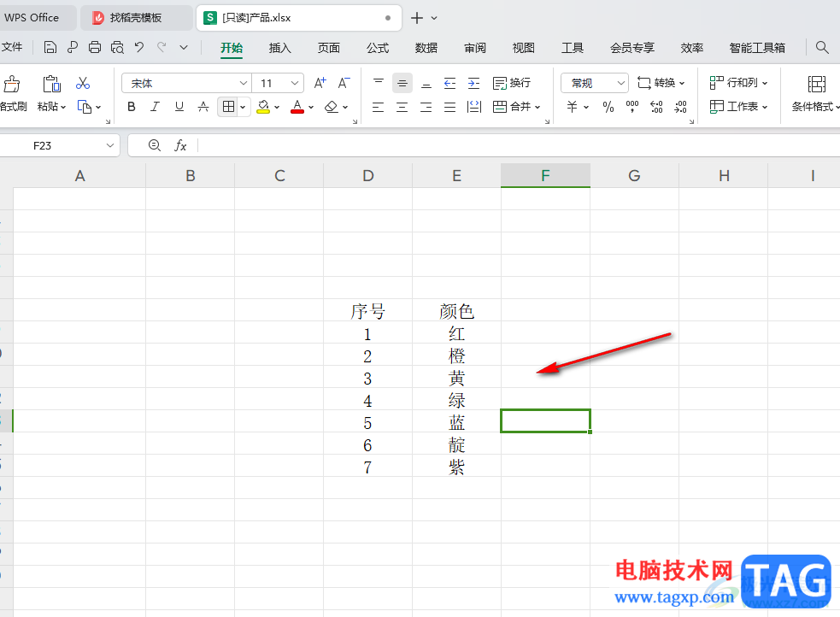840x617 pixels.
Task: Decrease indent icon
Action: 450,83
